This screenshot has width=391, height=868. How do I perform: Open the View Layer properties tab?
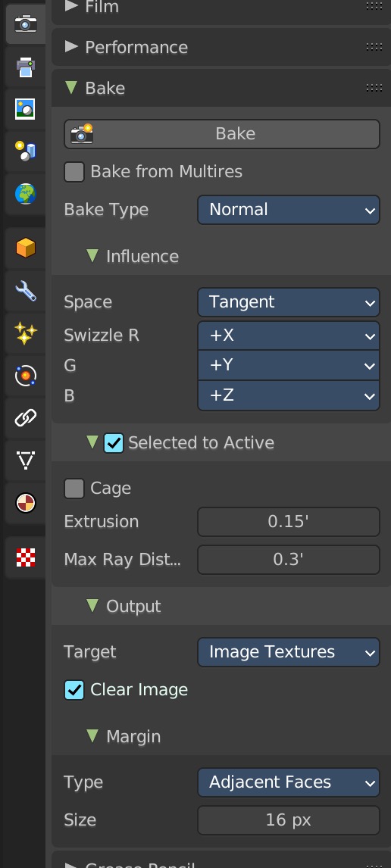26,109
